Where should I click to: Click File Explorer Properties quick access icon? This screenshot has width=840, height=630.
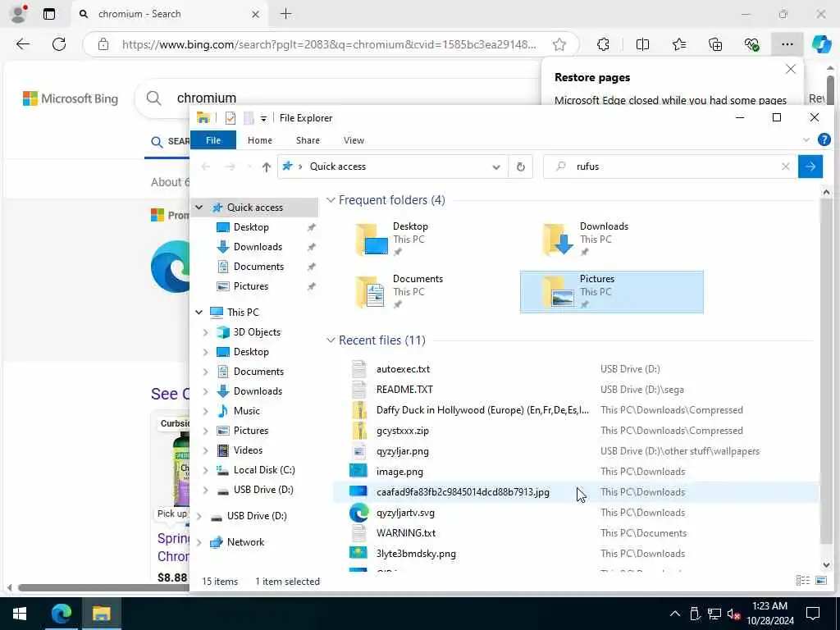point(231,118)
